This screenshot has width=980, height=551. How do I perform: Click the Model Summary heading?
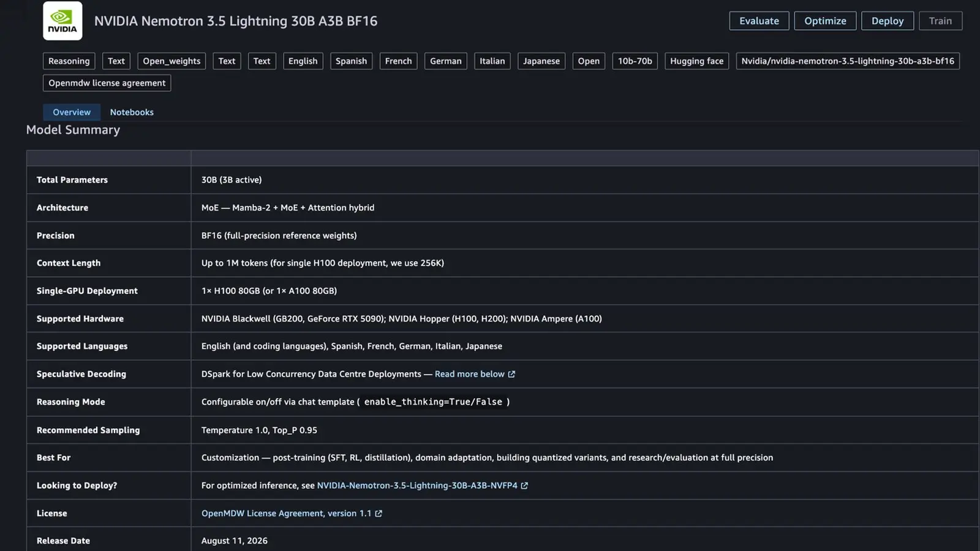click(73, 130)
